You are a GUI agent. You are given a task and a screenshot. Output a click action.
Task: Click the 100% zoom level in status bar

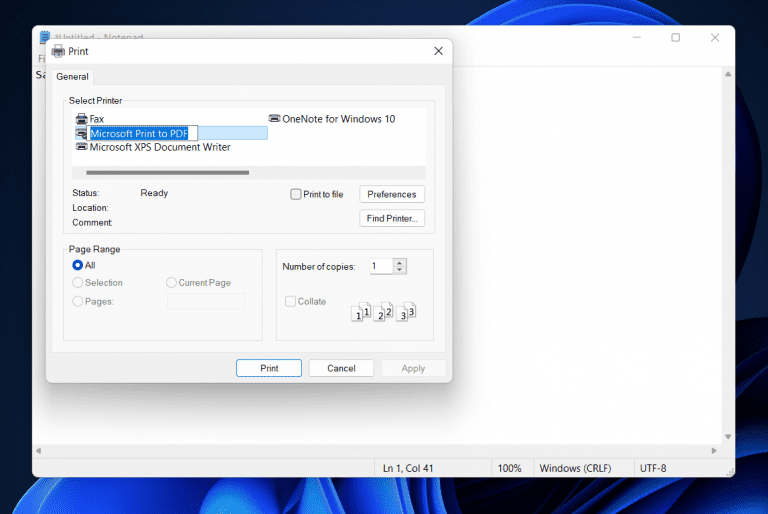[x=510, y=468]
